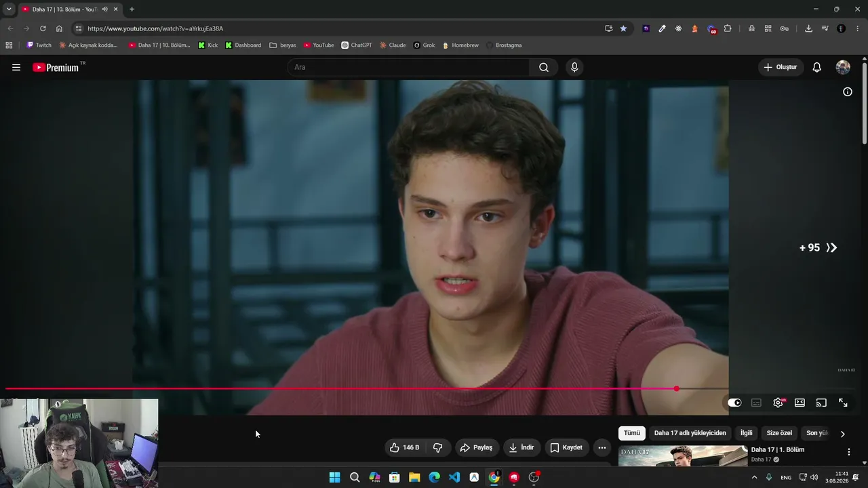Show hidden system tray icons
Screen dimensions: 868x488
pyautogui.click(x=754, y=477)
